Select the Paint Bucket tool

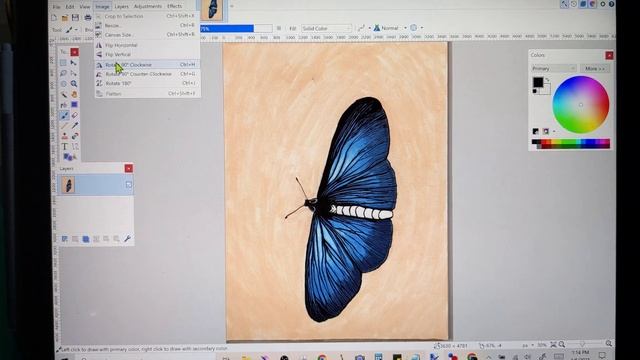(x=64, y=105)
